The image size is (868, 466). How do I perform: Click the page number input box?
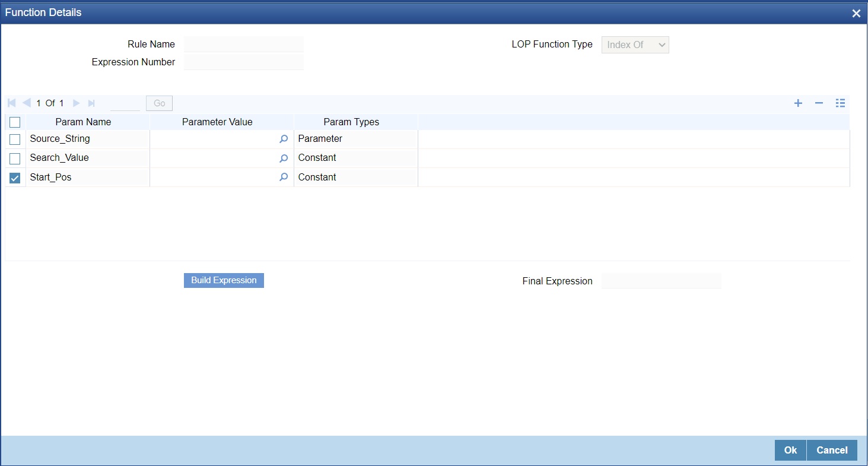tap(125, 103)
